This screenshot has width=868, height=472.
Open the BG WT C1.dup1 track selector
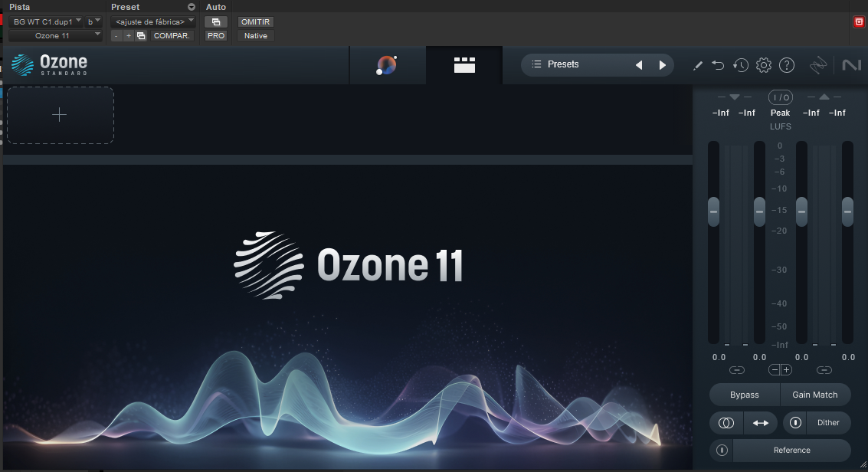[46, 22]
